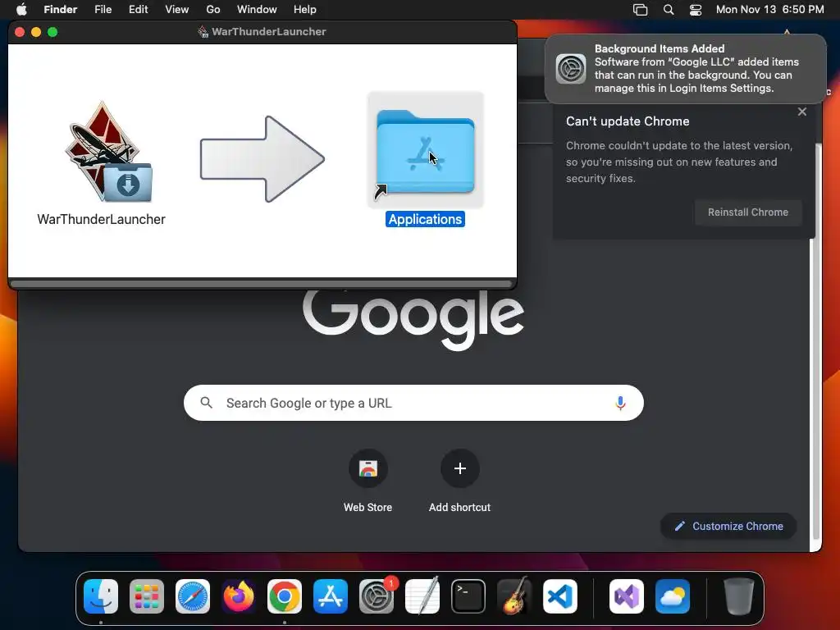Launch Terminal from the Dock

point(468,596)
